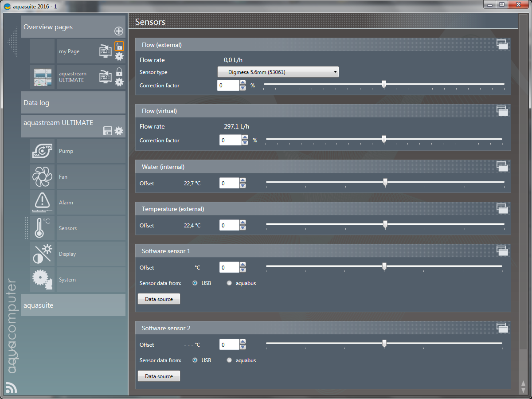Viewport: 532px width, 399px height.
Task: Open device settings gear beside the save icon
Action: 119,131
